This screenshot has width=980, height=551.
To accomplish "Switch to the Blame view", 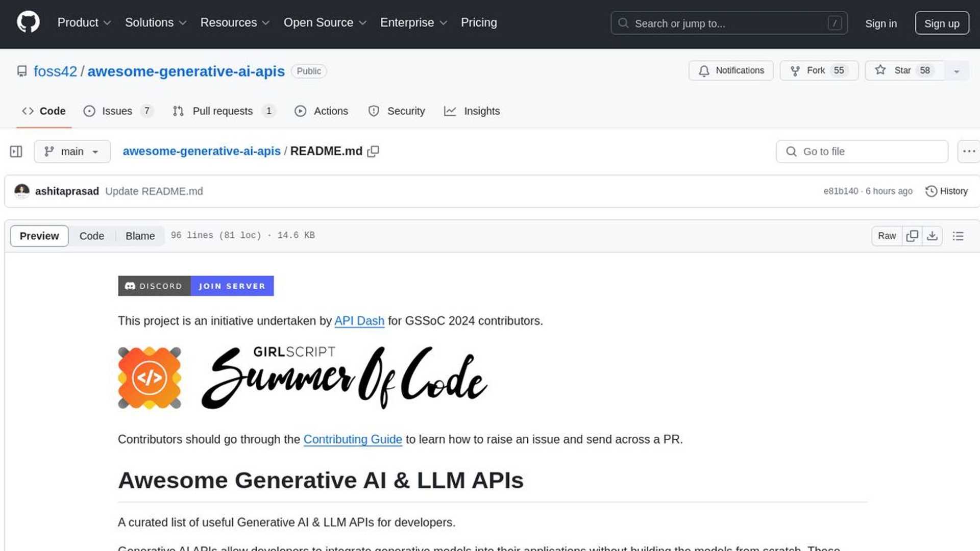I will click(140, 236).
